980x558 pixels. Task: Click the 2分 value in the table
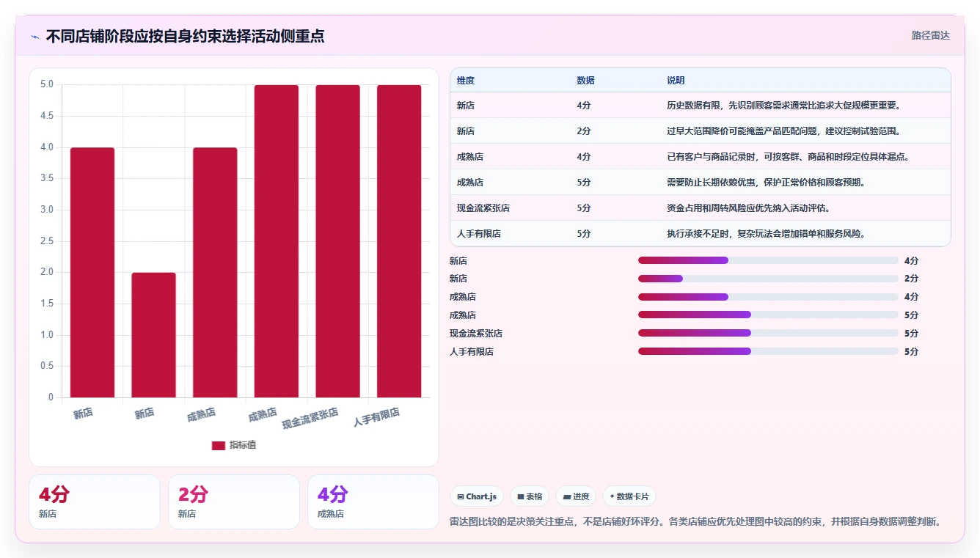pos(584,131)
